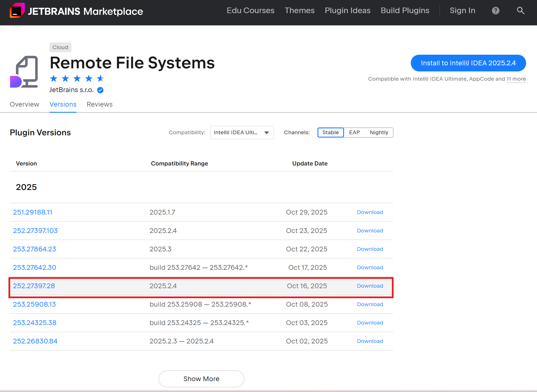
Task: Open Plugin Ideas in top navigation
Action: point(347,11)
